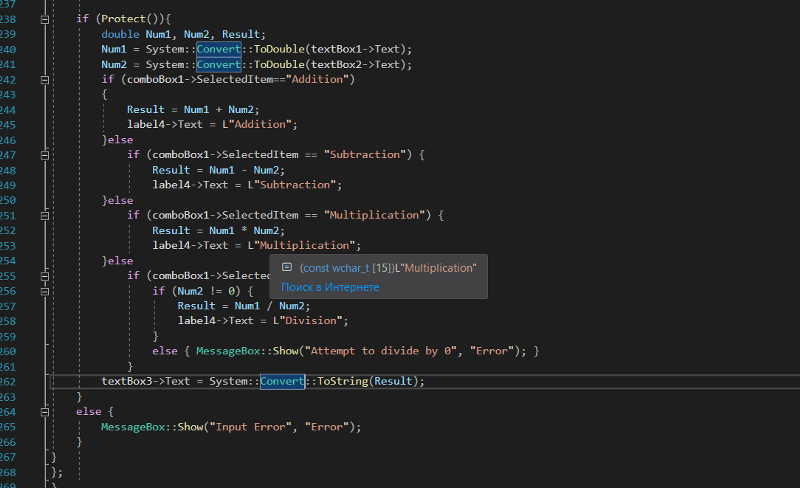Screen dimensions: 800x488
Task: Collapse the "Addition" if block fold marker
Action: click(x=45, y=80)
